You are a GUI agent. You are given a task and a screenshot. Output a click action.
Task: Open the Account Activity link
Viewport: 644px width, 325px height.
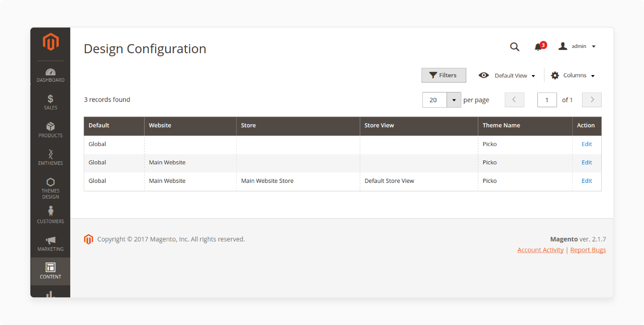540,250
